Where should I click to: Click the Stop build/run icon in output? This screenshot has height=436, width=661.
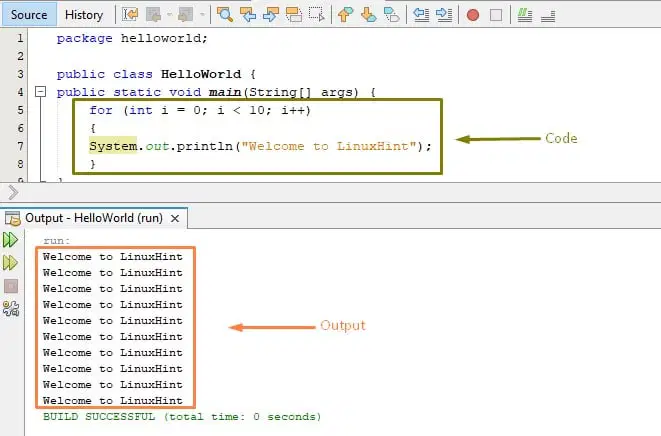(x=11, y=286)
